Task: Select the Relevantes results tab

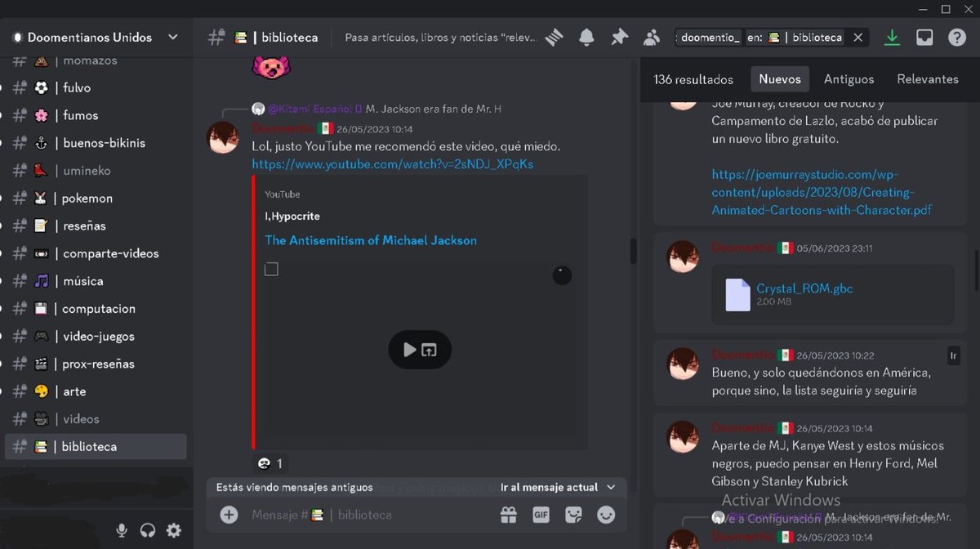Action: [928, 79]
